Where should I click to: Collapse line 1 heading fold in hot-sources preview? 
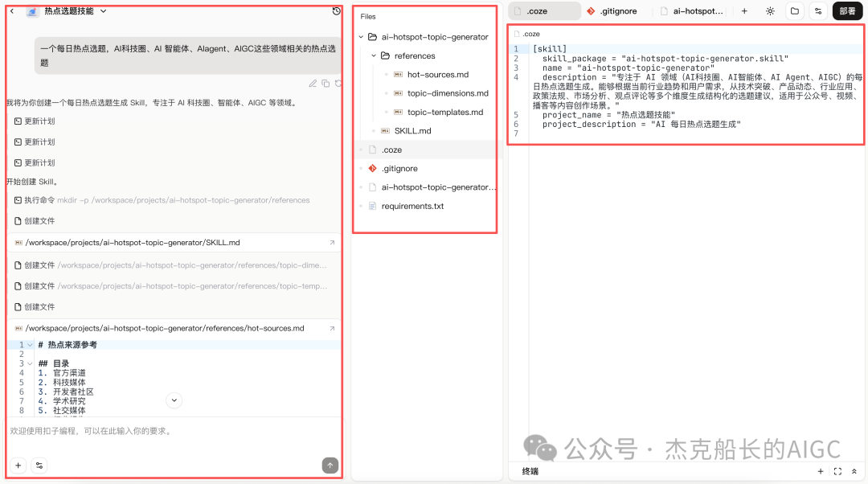30,345
